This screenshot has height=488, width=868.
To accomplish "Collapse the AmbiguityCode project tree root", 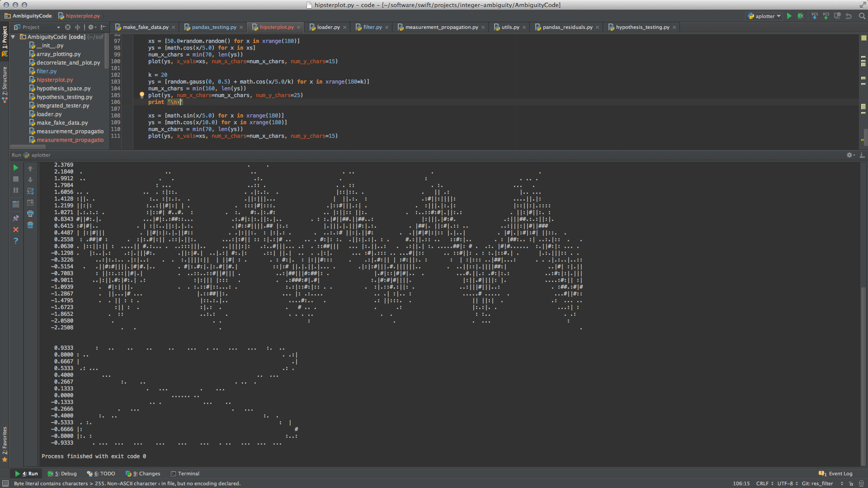I will point(14,37).
